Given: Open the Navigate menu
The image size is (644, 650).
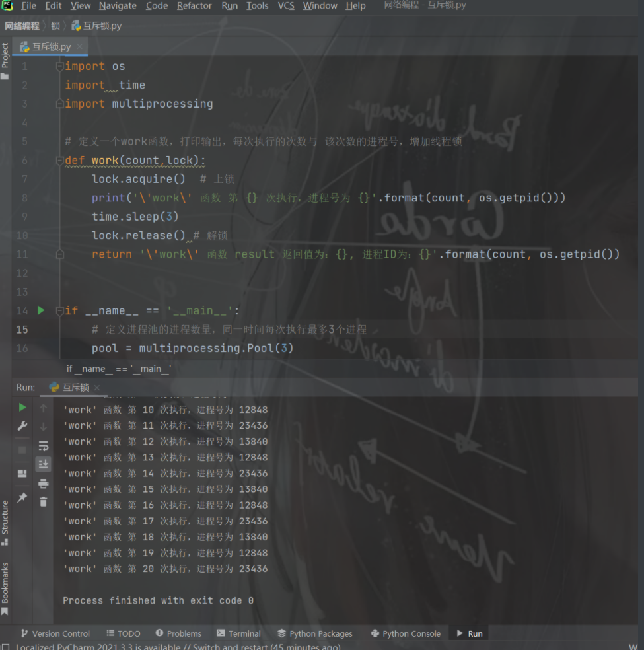Looking at the screenshot, I should coord(118,5).
